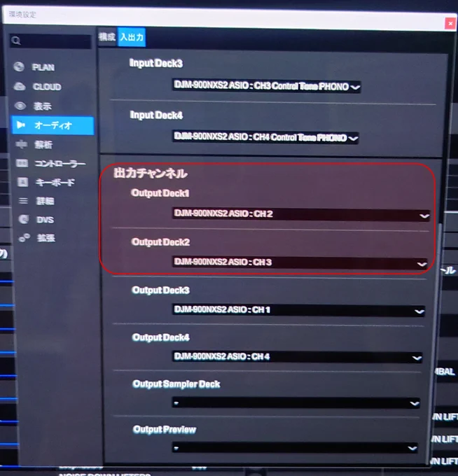The width and height of the screenshot is (458, 476).
Task: Open the PLAN settings category
Action: pyautogui.click(x=43, y=67)
